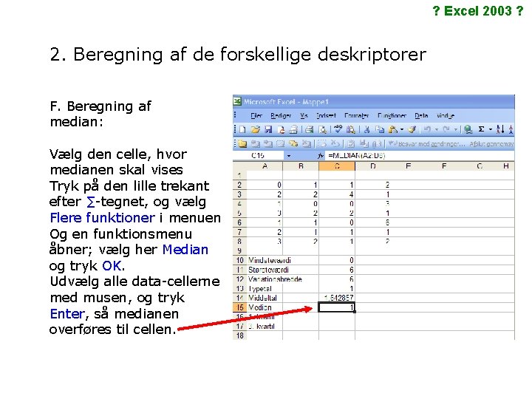Select the Format Painter brush icon
Viewport: 532px width, 399px height.
pyautogui.click(x=412, y=129)
